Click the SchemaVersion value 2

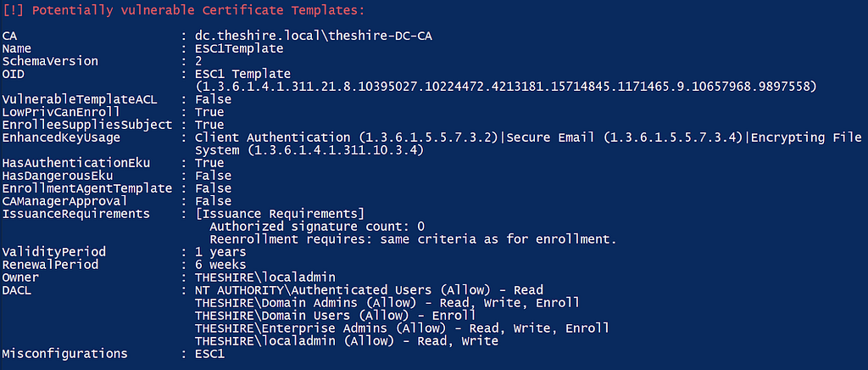(x=198, y=61)
